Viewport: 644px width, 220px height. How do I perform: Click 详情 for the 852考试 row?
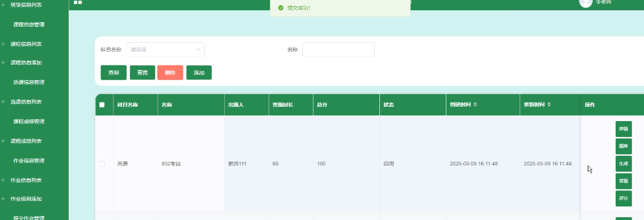tap(624, 129)
